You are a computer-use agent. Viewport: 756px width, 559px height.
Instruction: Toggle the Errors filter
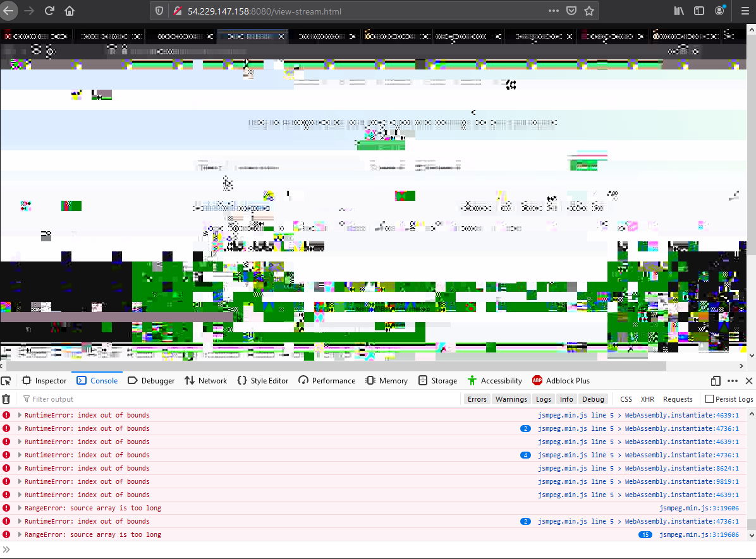(477, 399)
